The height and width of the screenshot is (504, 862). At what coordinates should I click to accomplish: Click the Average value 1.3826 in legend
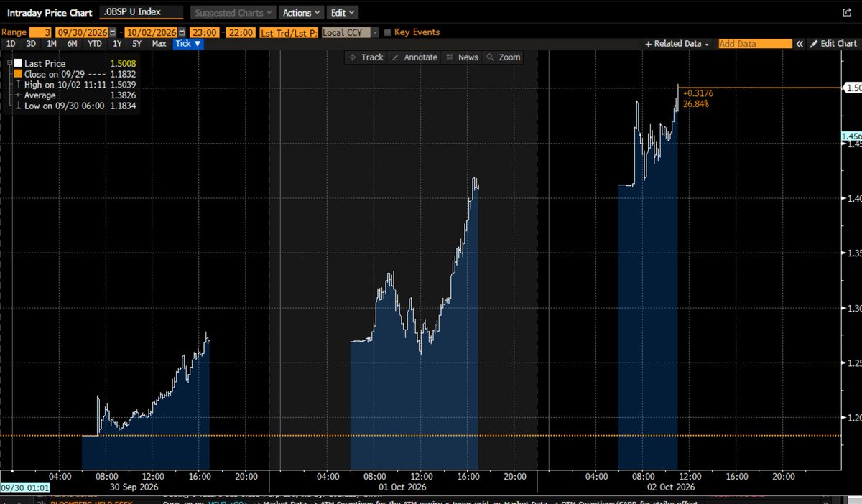click(123, 95)
